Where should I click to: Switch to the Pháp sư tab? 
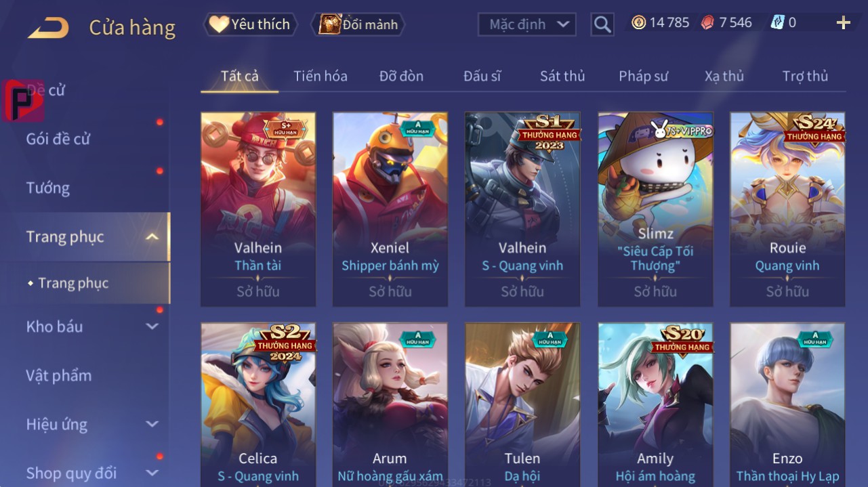[643, 77]
